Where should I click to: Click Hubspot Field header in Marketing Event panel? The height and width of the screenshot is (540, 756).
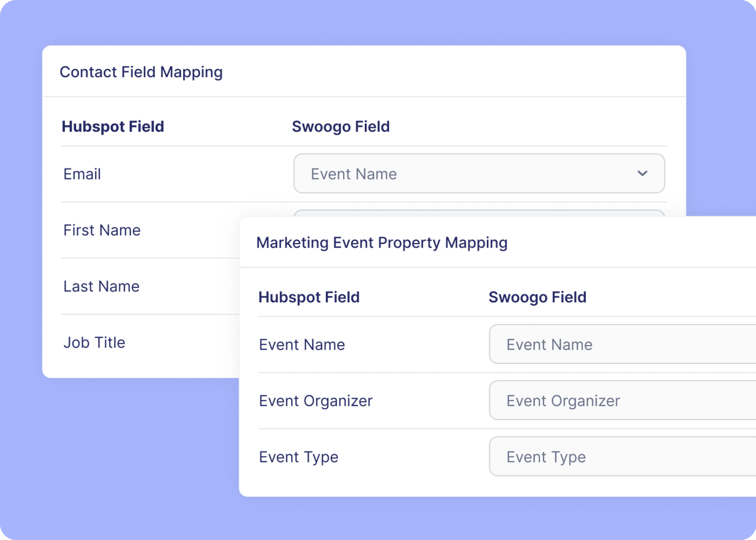click(309, 297)
